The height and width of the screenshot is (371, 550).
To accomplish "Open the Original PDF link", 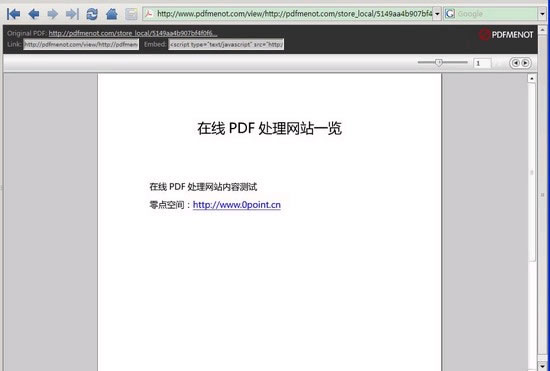I will (133, 33).
